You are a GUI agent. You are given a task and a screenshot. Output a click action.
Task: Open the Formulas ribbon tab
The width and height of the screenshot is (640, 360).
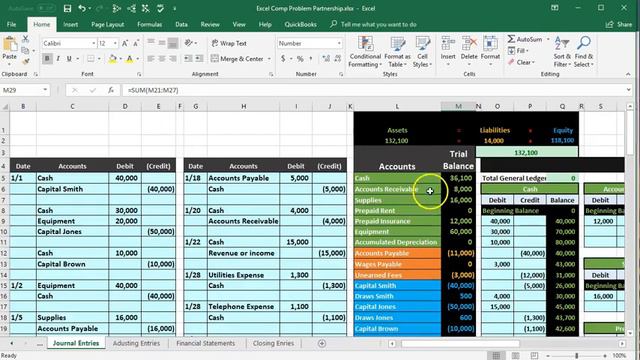(149, 24)
